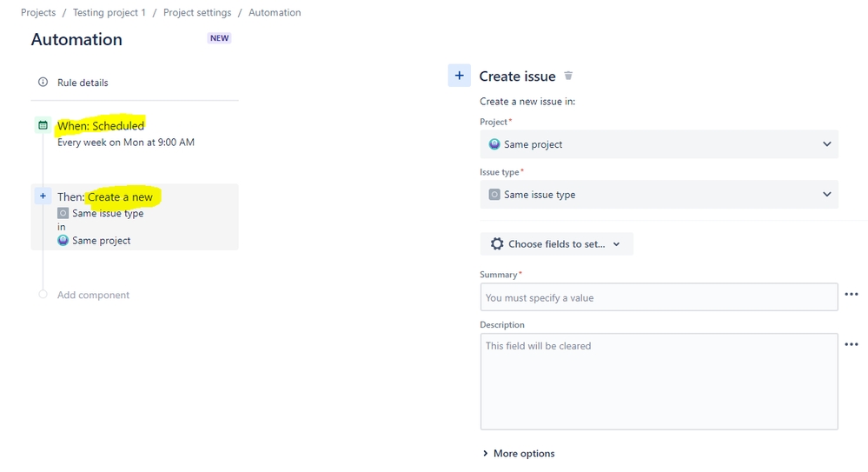Click the large plus icon beside Create issue
Image resolution: width=868 pixels, height=472 pixels.
click(x=459, y=76)
